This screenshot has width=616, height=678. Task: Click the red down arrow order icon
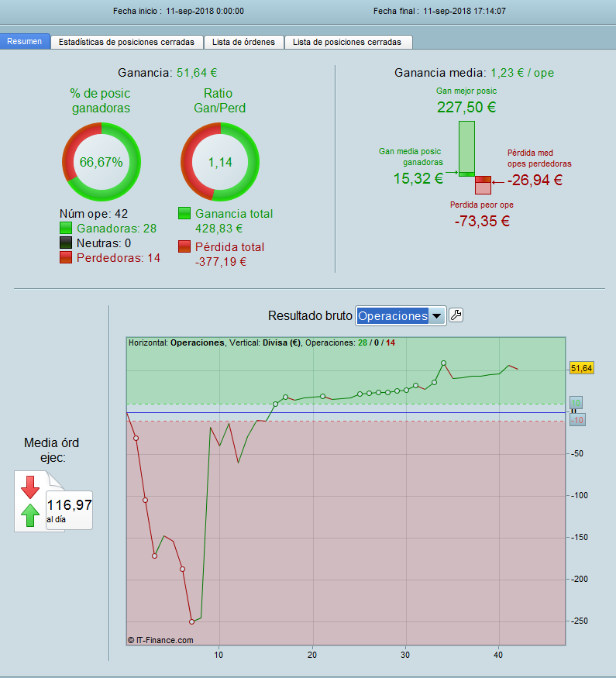click(x=30, y=487)
